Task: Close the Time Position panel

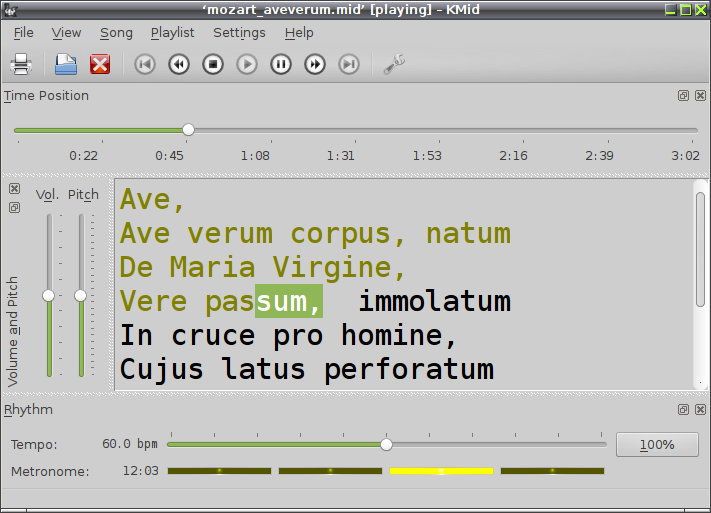Action: [x=701, y=95]
